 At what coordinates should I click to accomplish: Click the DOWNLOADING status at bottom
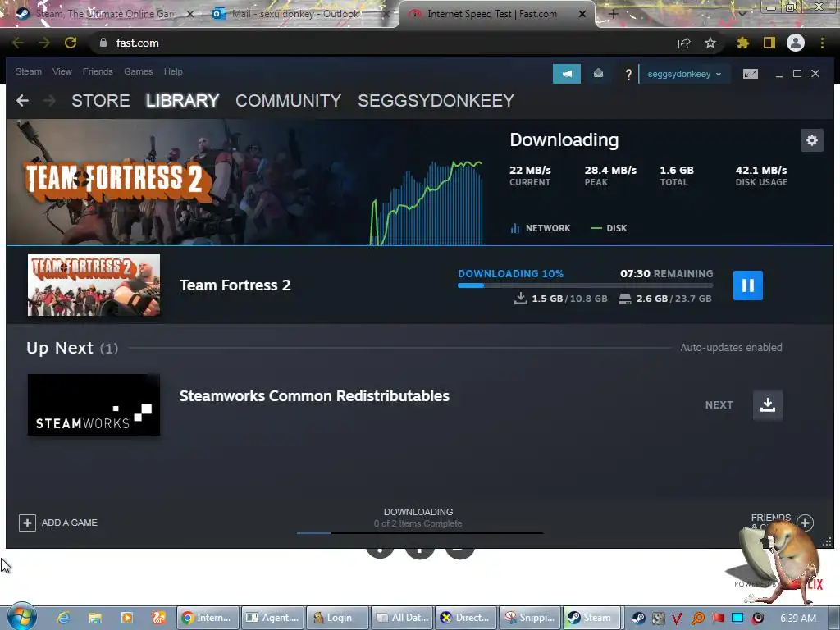418,512
